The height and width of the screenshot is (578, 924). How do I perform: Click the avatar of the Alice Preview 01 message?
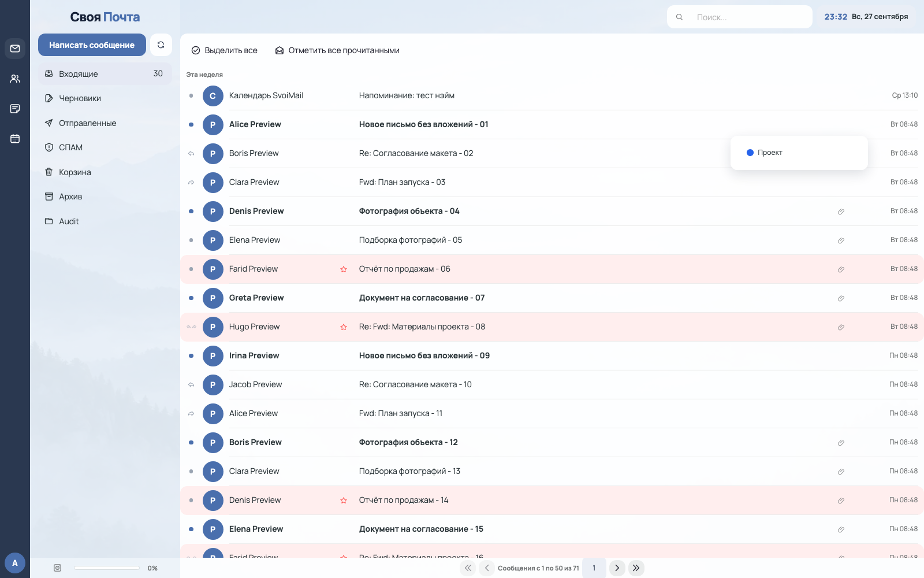pyautogui.click(x=213, y=125)
